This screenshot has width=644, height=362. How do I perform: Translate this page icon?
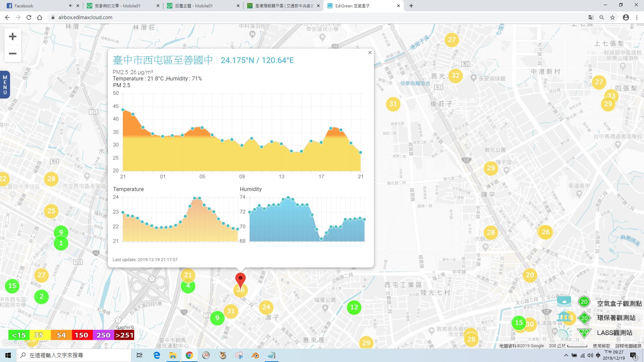pyautogui.click(x=591, y=17)
